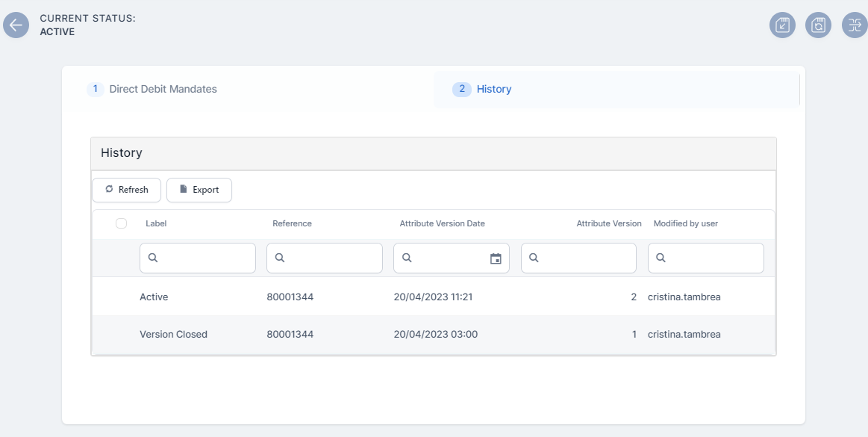The image size is (868, 437).
Task: Click the search icon in Label filter
Action: (x=153, y=258)
